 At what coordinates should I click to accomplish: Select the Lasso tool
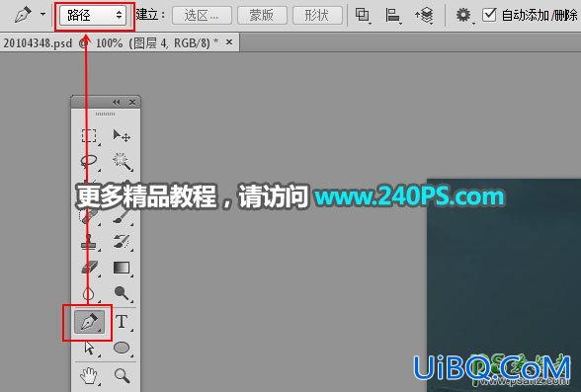(x=89, y=161)
